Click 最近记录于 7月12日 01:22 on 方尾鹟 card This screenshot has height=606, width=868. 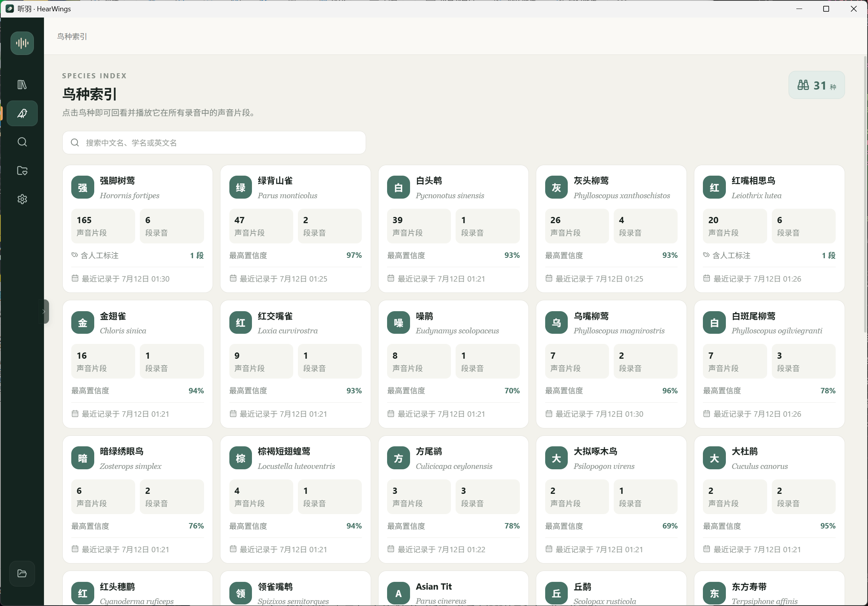click(436, 550)
